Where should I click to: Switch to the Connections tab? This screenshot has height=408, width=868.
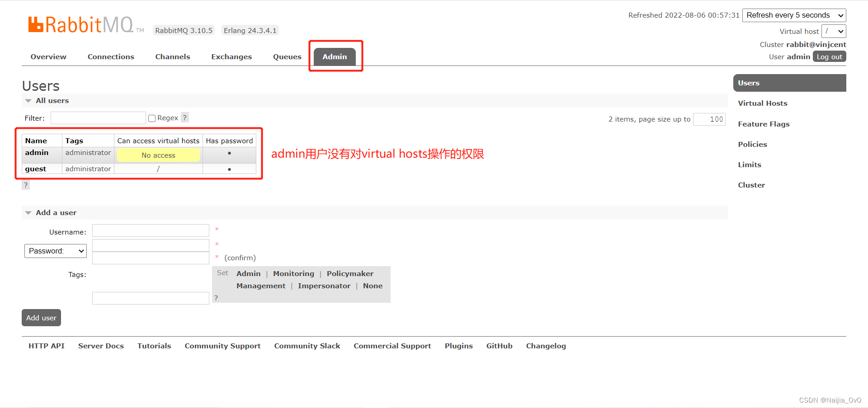(111, 57)
